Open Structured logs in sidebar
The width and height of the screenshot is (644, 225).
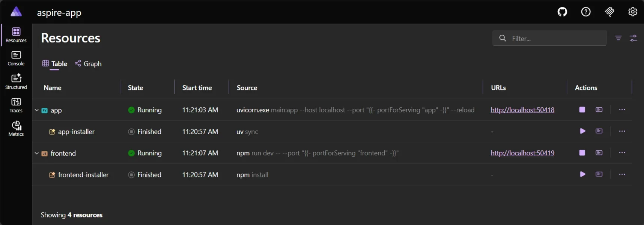pyautogui.click(x=16, y=82)
